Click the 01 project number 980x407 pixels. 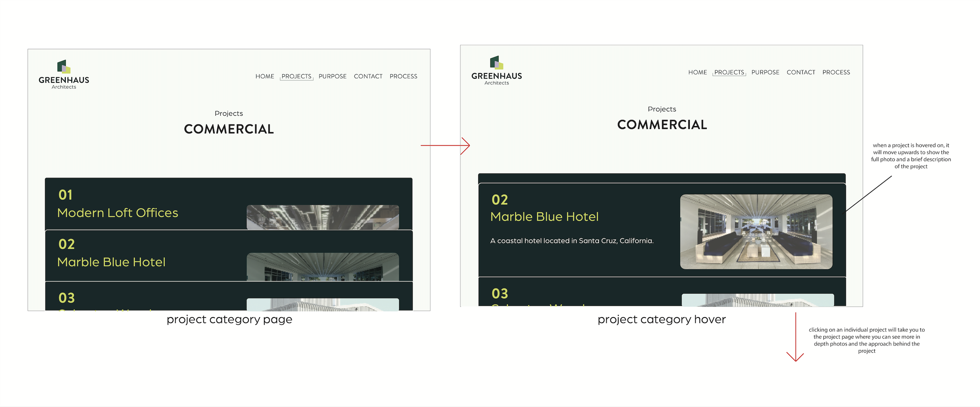[65, 195]
